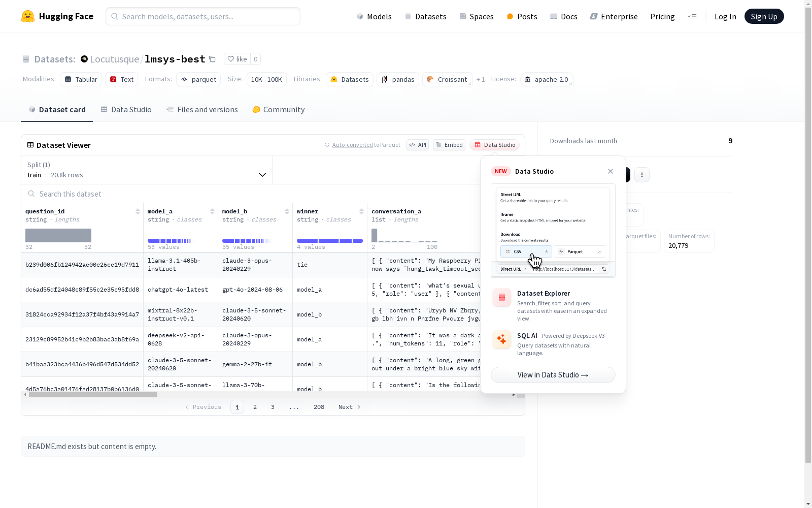Click the table horizontal scrollbar thumb

(x=93, y=394)
